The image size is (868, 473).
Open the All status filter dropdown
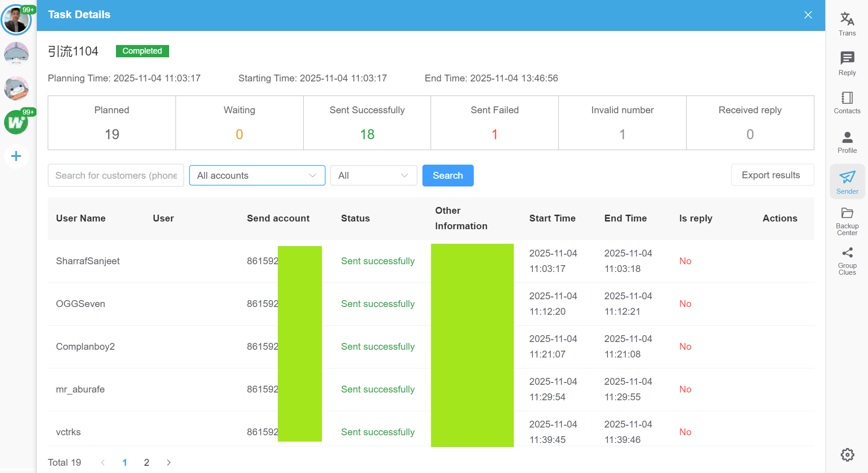[x=373, y=175]
